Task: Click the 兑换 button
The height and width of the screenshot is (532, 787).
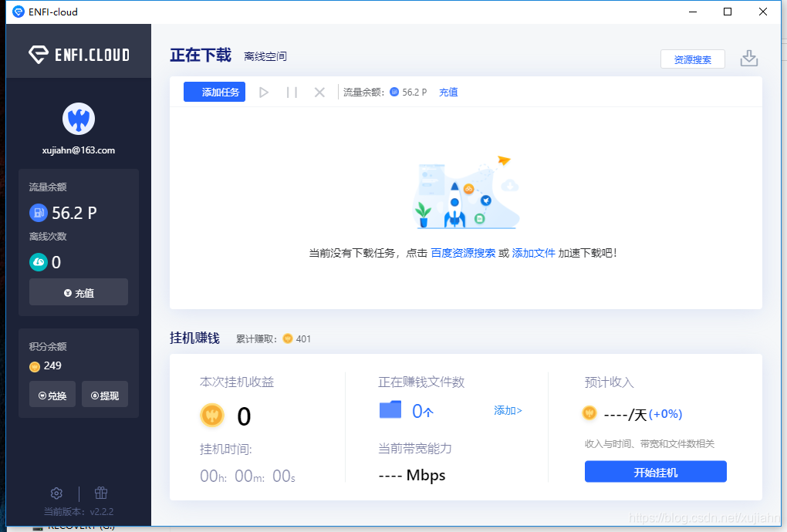Action: 52,395
